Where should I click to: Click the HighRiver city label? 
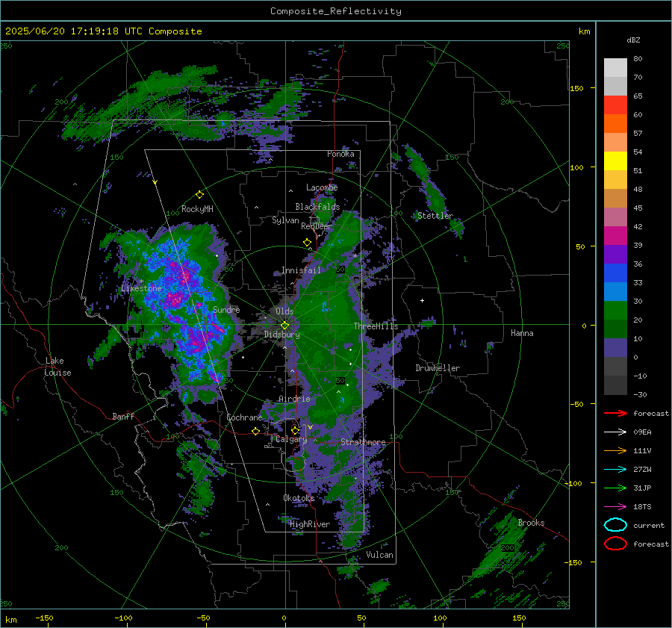[310, 524]
